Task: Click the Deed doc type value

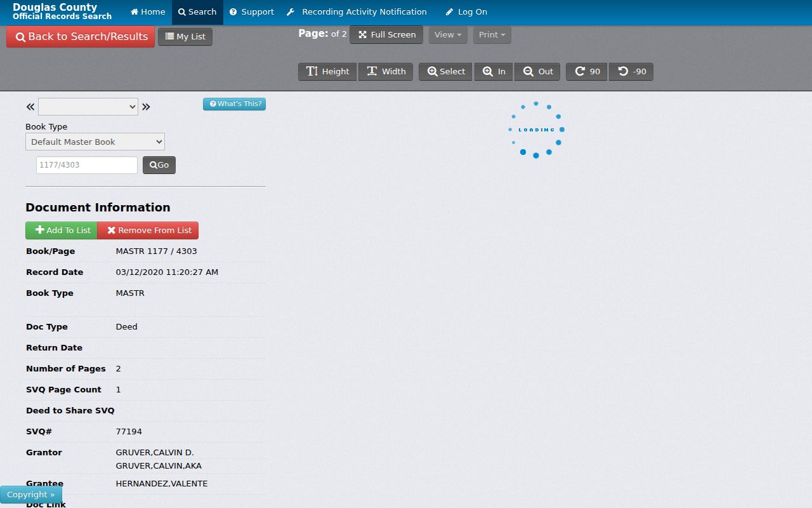Action: click(x=126, y=327)
